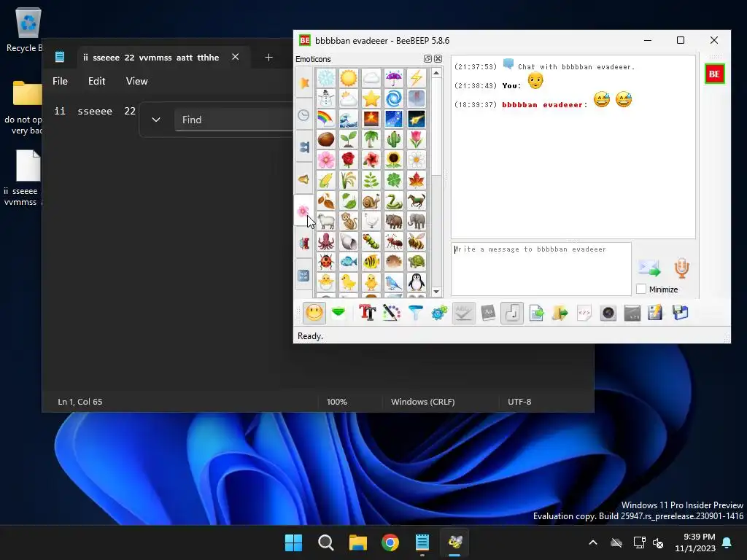Click the Windows Start button
The width and height of the screenshot is (747, 560).
(293, 542)
